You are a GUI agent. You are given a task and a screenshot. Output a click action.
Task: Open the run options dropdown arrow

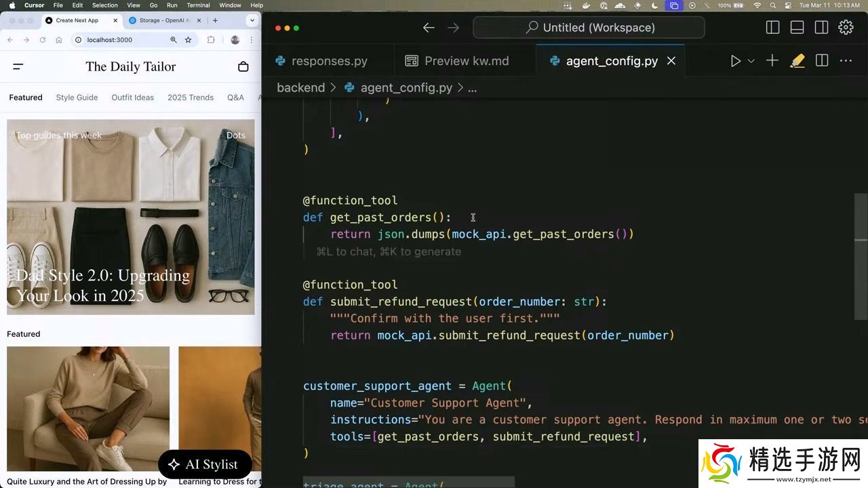click(751, 61)
